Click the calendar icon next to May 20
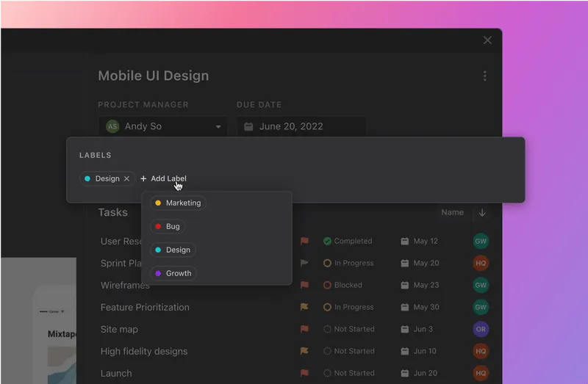 (x=404, y=263)
